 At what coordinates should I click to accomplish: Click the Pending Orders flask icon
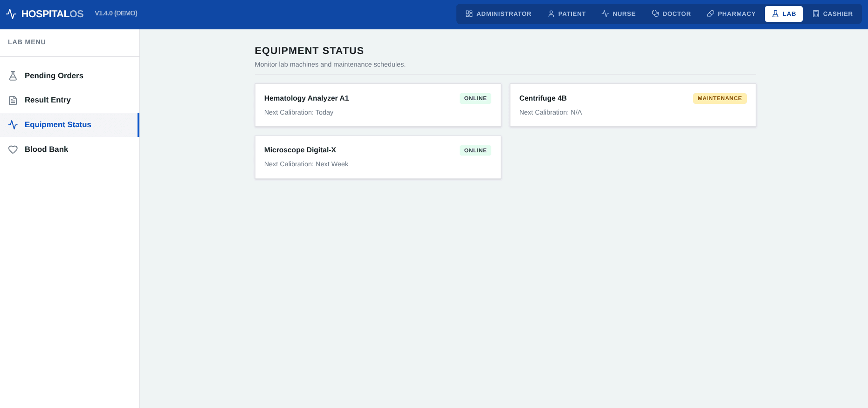click(x=13, y=76)
